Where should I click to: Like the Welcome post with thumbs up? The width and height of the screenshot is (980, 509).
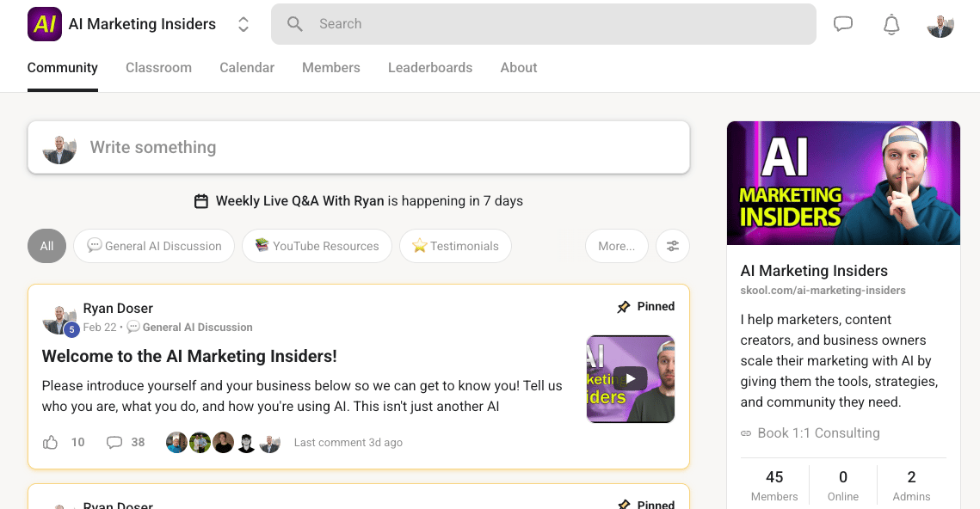point(50,443)
